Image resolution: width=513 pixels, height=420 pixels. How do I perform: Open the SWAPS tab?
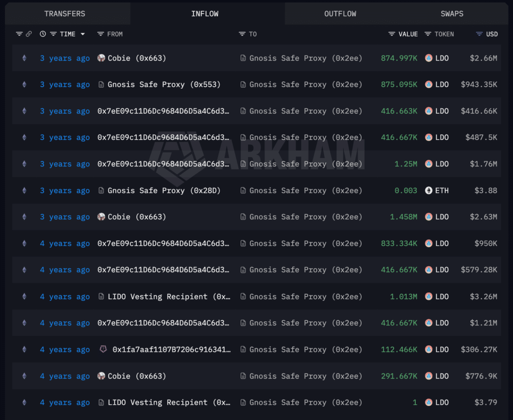452,14
